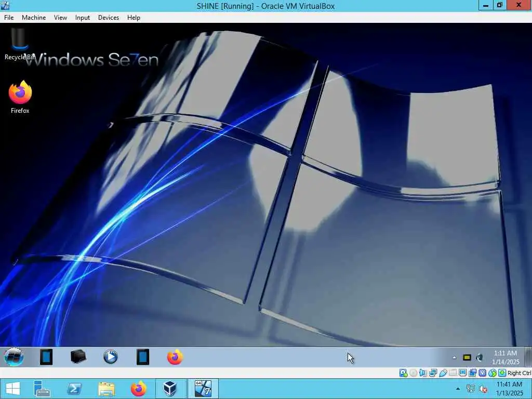Open the Devices menu
Image resolution: width=532 pixels, height=399 pixels.
[109, 18]
